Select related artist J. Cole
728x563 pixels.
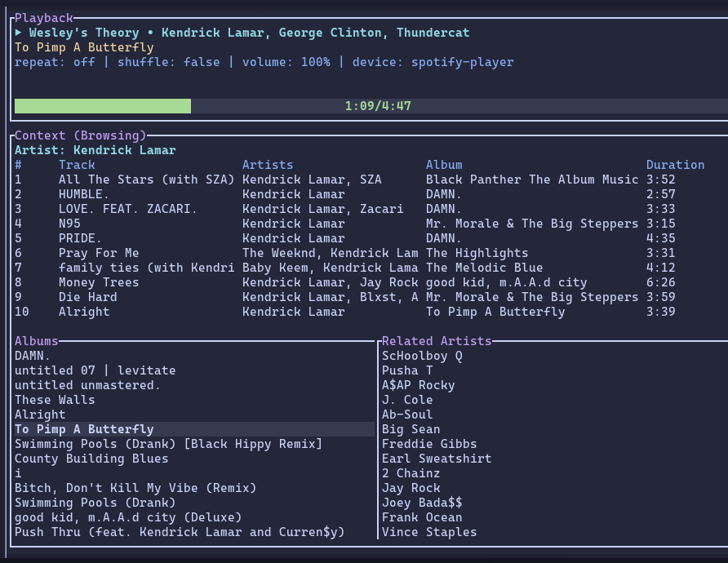coord(407,400)
